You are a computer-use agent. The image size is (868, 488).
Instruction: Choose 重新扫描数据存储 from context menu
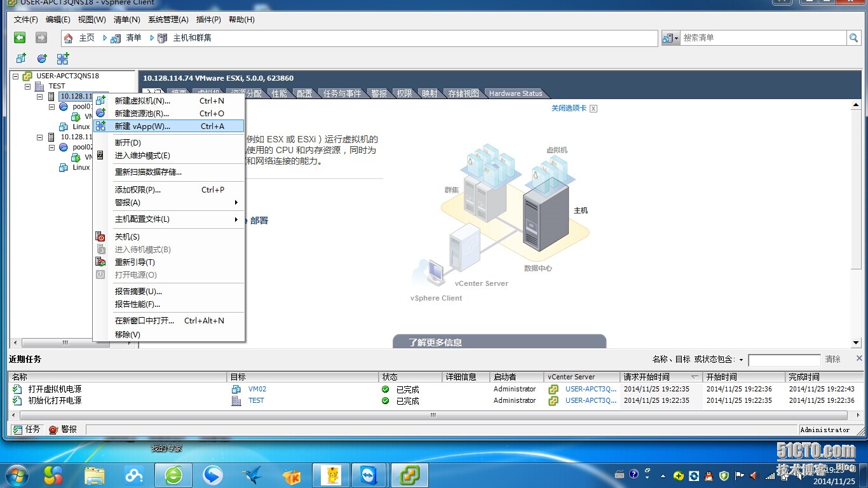click(x=168, y=172)
